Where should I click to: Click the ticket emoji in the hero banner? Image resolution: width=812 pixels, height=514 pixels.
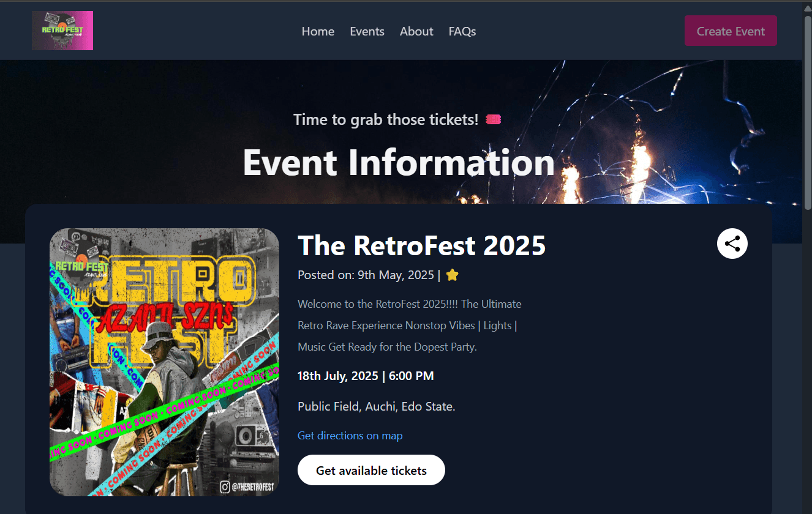[x=493, y=119]
